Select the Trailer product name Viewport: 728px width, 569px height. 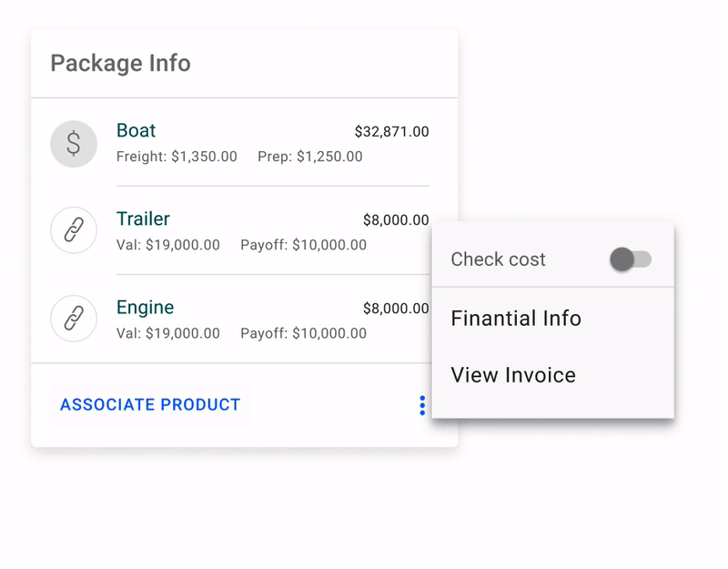click(x=142, y=218)
